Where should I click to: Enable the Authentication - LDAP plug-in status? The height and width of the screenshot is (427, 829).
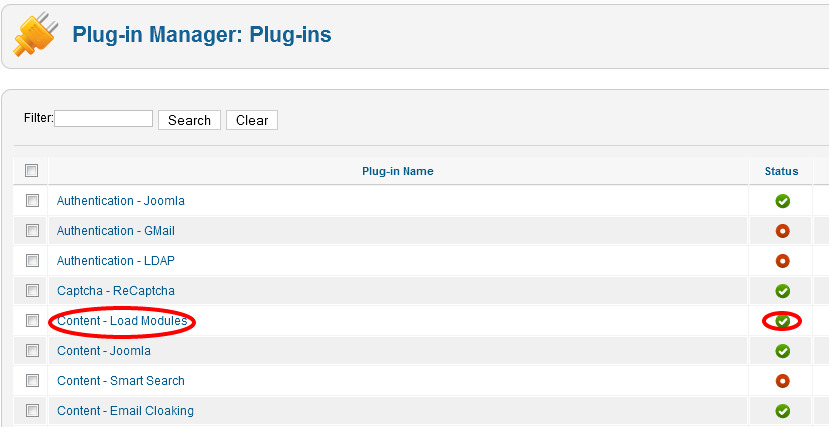782,261
